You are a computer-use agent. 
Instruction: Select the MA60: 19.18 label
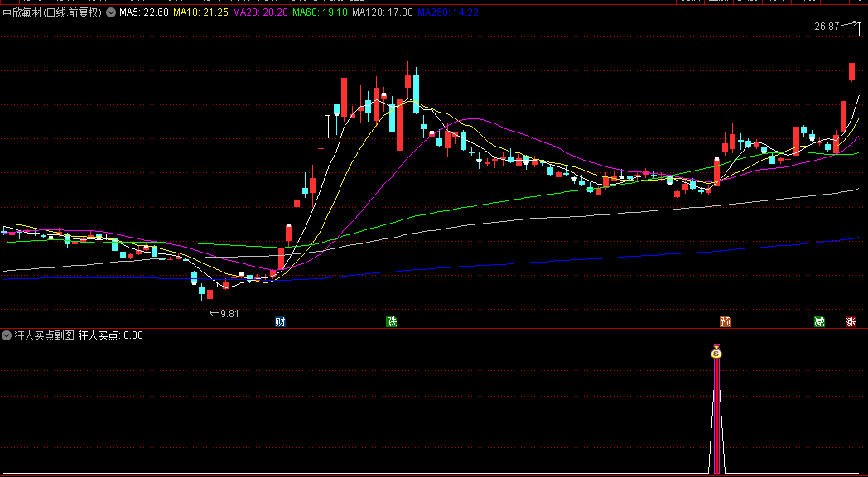click(x=321, y=12)
